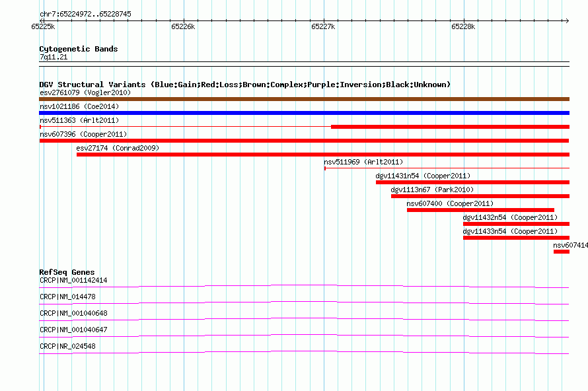Select the nsv607400 (Cooper2011) variant

point(480,210)
